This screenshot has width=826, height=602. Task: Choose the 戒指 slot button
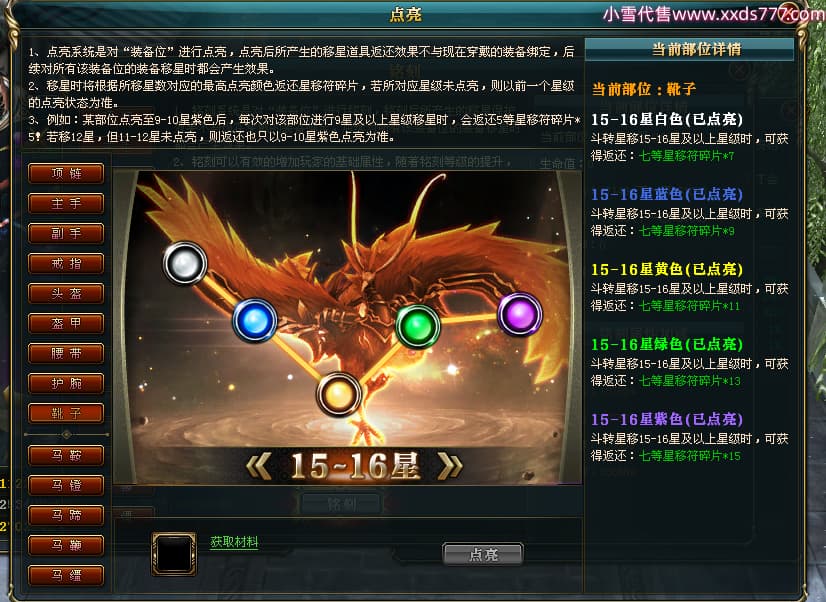click(66, 263)
